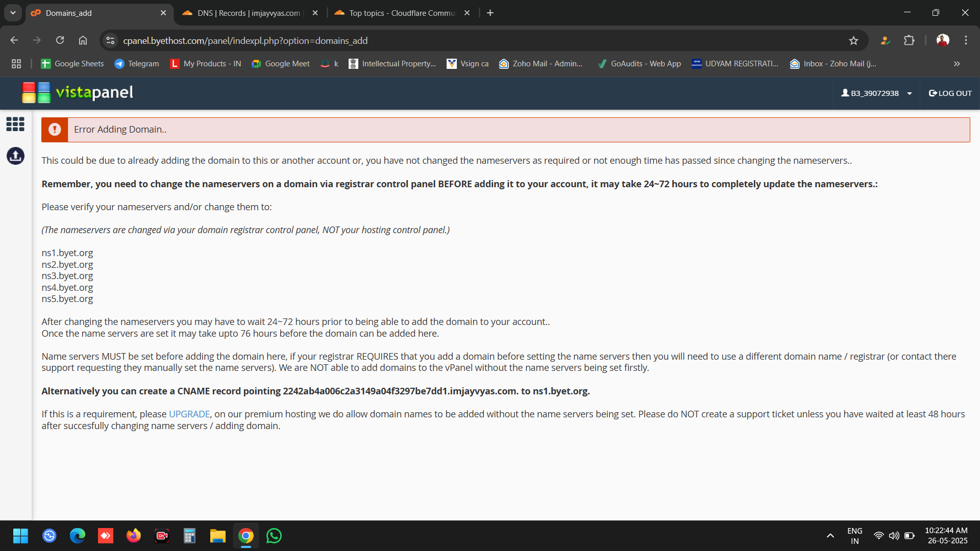Open Vsign ca bookmark

(468, 64)
